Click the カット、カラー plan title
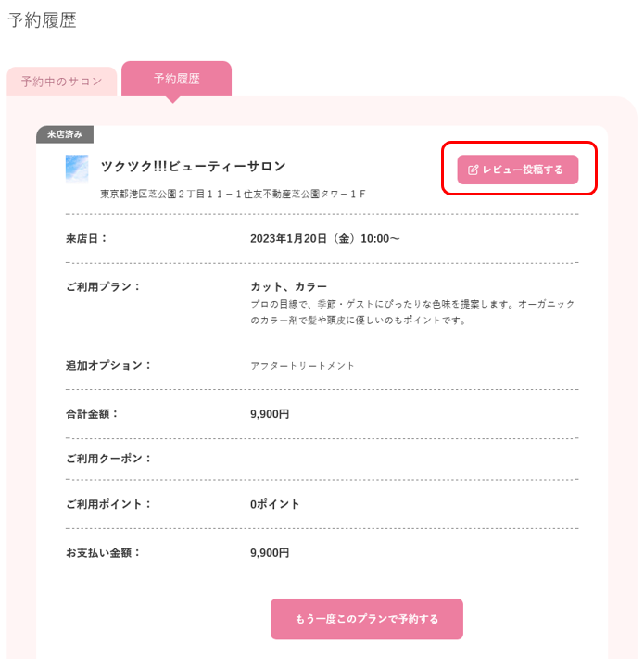 (288, 286)
